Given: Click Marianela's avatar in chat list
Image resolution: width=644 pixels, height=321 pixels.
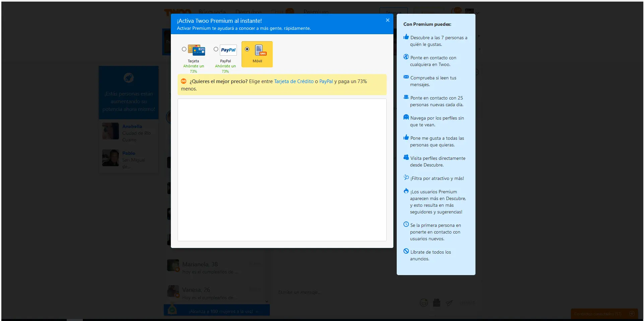Looking at the screenshot, I should (x=173, y=265).
